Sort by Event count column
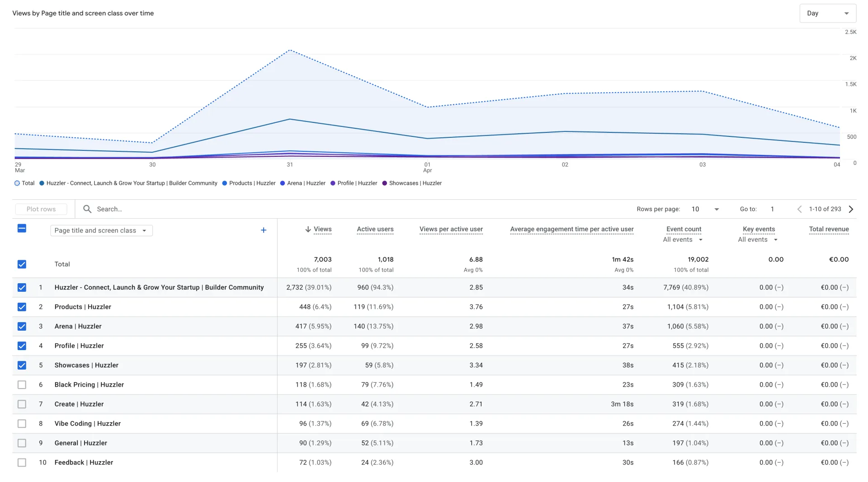 [684, 229]
